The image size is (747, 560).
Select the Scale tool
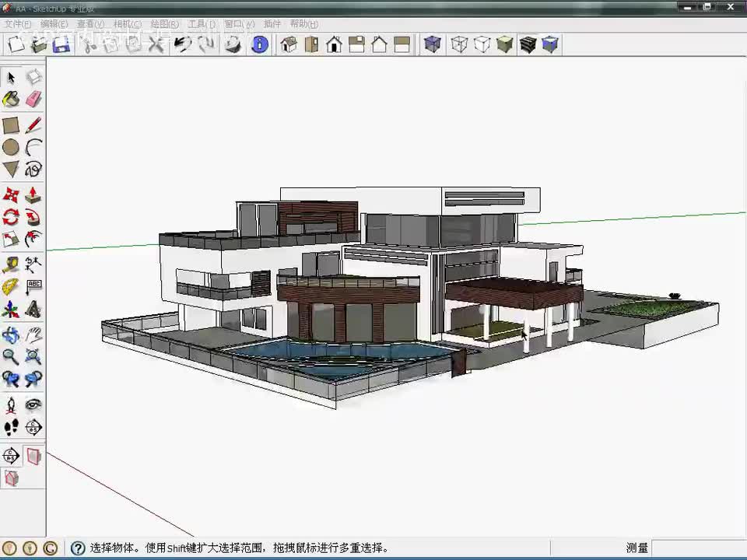coord(11,239)
